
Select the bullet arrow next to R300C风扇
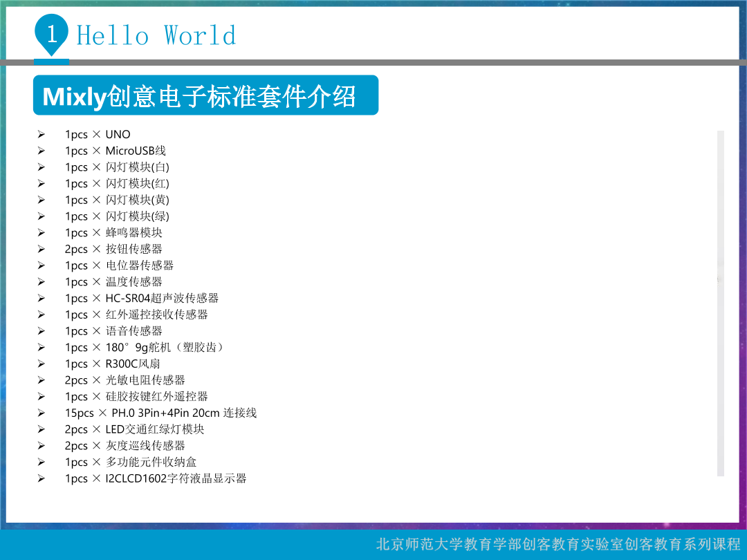point(41,364)
